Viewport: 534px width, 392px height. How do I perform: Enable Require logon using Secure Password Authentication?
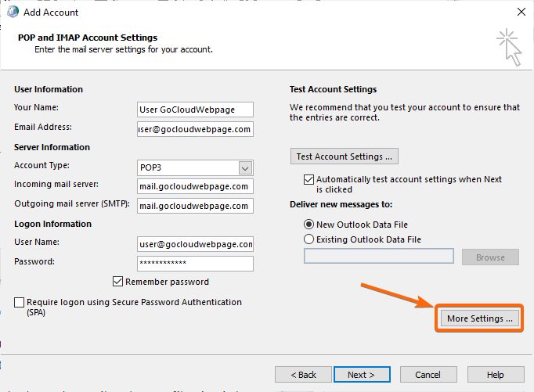coord(20,302)
